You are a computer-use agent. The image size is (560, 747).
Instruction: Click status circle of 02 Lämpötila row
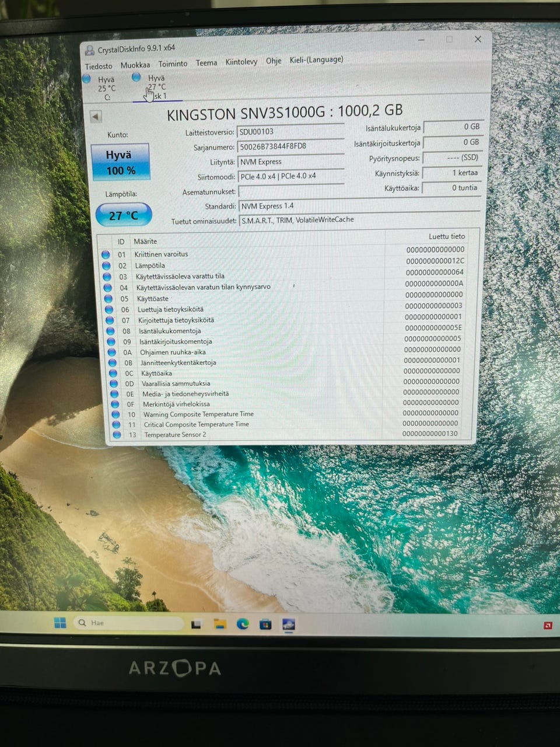pos(106,266)
